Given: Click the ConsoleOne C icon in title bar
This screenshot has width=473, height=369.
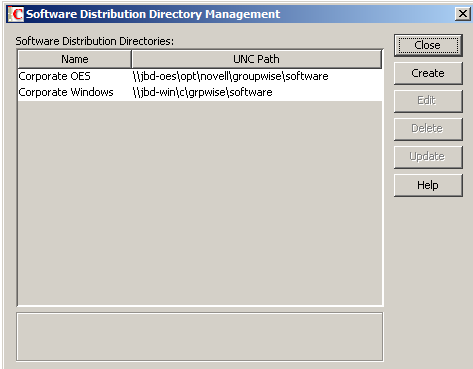Looking at the screenshot, I should coord(16,14).
